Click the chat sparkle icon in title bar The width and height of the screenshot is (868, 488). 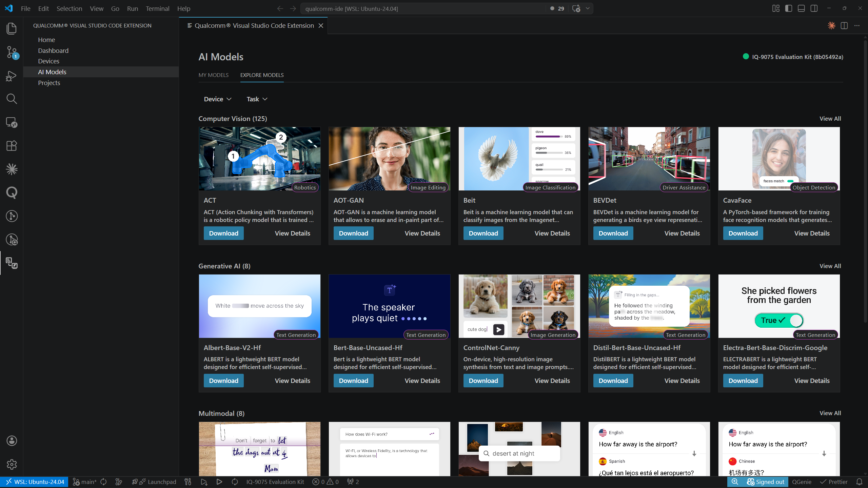click(x=576, y=8)
